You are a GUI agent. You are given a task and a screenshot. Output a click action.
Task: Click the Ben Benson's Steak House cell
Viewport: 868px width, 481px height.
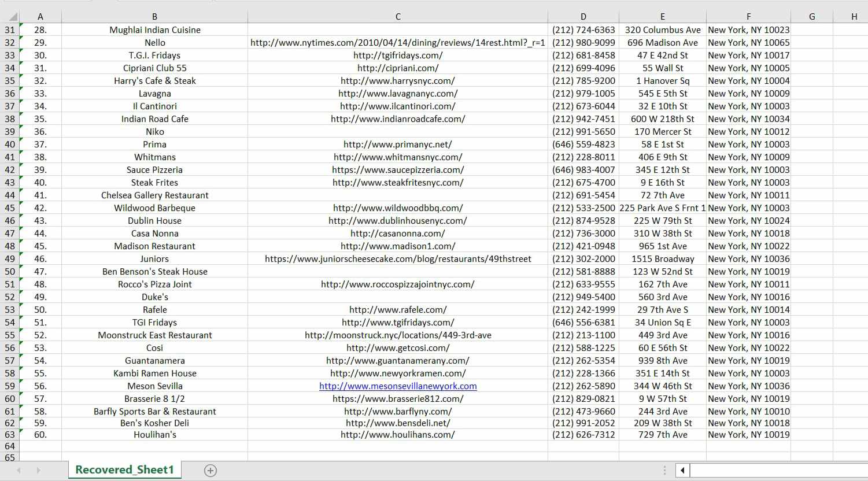[155, 272]
